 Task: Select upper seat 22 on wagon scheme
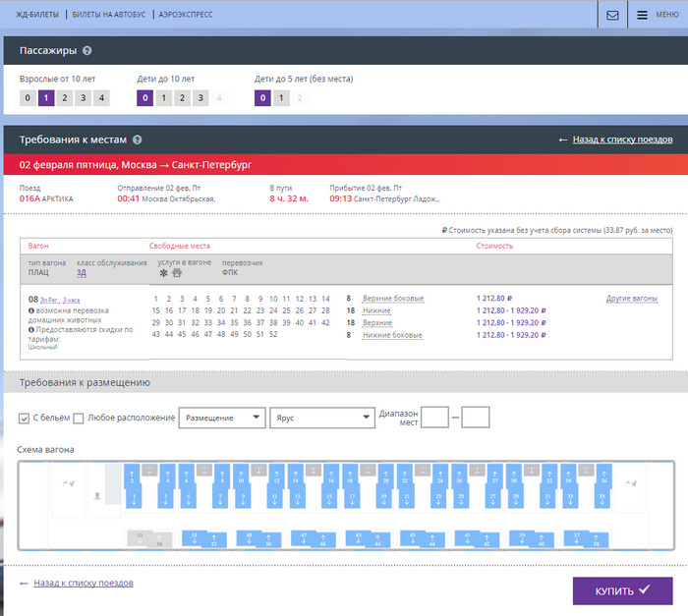point(405,476)
